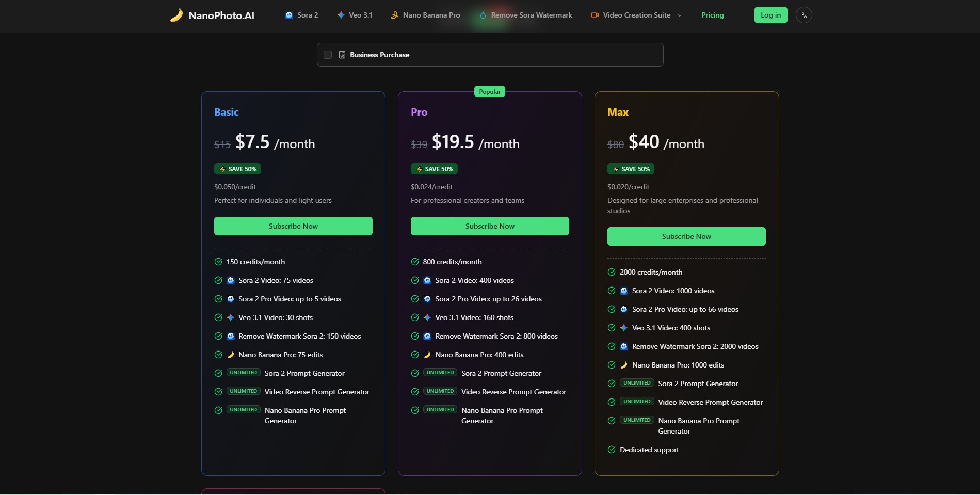Click banana icon beside Nano Banana Pro: 75 edits
Image resolution: width=980 pixels, height=495 pixels.
(231, 355)
